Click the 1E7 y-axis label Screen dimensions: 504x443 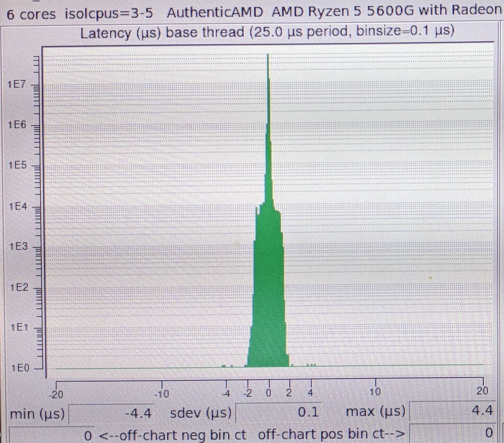17,85
